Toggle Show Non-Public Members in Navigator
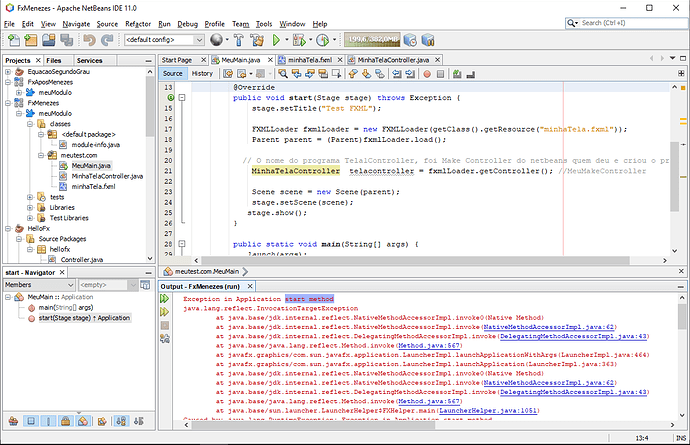Screen dimensions: 690x445 pyautogui.click(x=65, y=421)
